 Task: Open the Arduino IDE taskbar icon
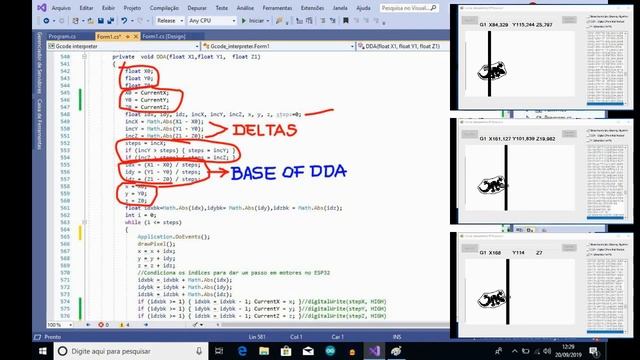pos(330,351)
